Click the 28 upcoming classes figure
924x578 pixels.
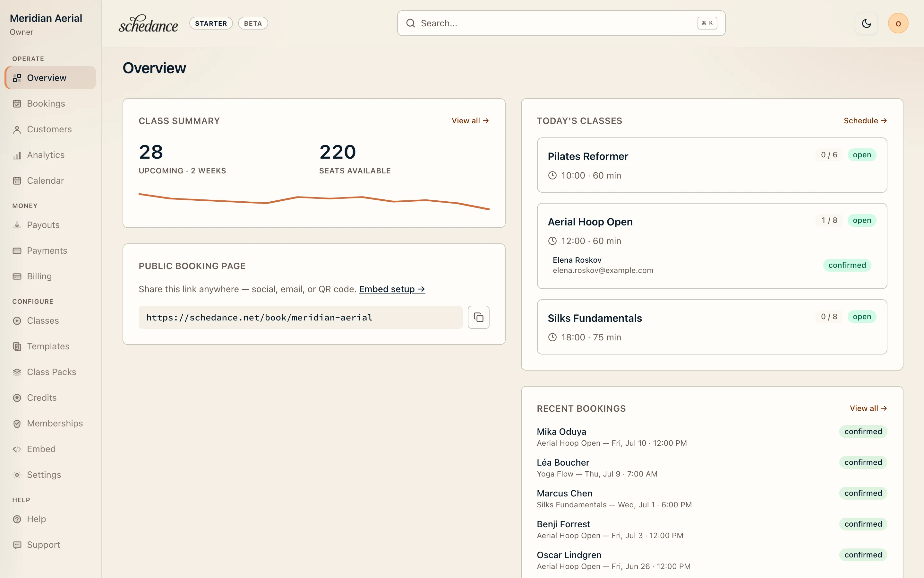point(151,152)
